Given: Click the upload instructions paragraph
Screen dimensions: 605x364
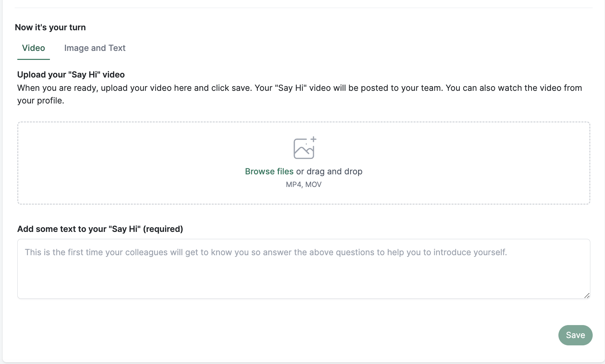Looking at the screenshot, I should click(x=300, y=94).
